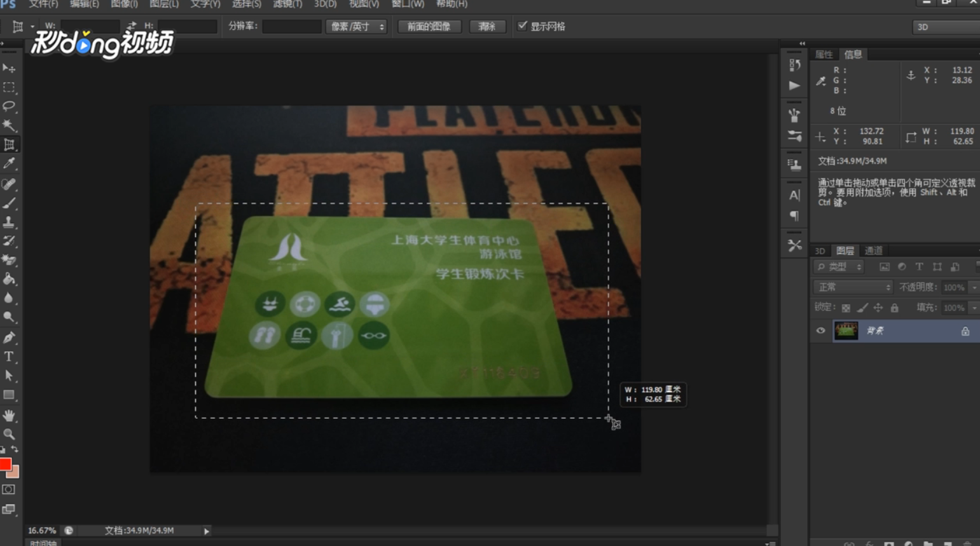
Task: Toggle shape layer filter
Action: point(937,267)
